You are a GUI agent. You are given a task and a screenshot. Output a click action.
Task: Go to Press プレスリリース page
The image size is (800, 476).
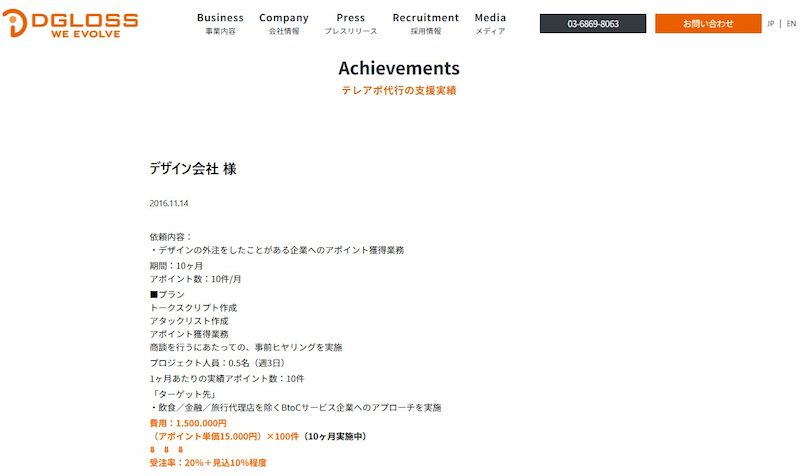point(351,23)
